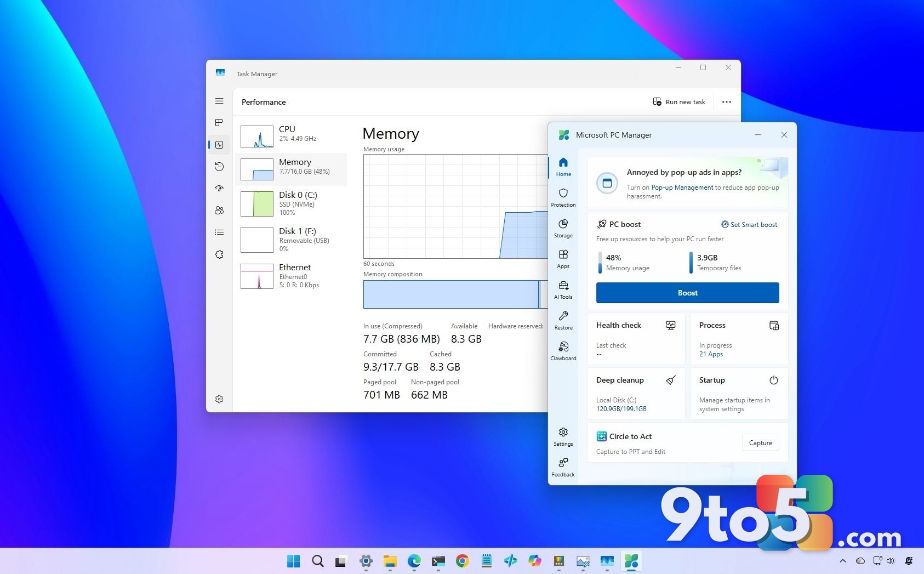Select Performance page icon in Task Manager sidebar

[x=219, y=145]
